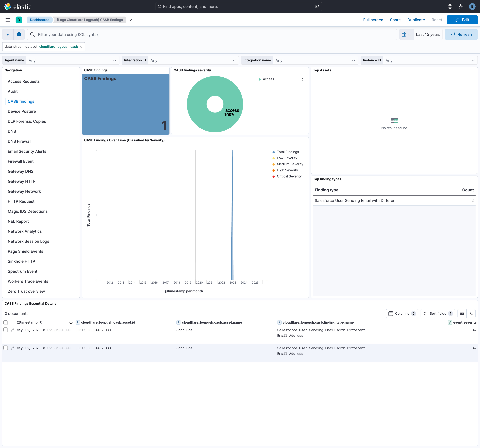This screenshot has width=480, height=448.
Task: Open pie chart legend options menu
Action: coord(302,79)
